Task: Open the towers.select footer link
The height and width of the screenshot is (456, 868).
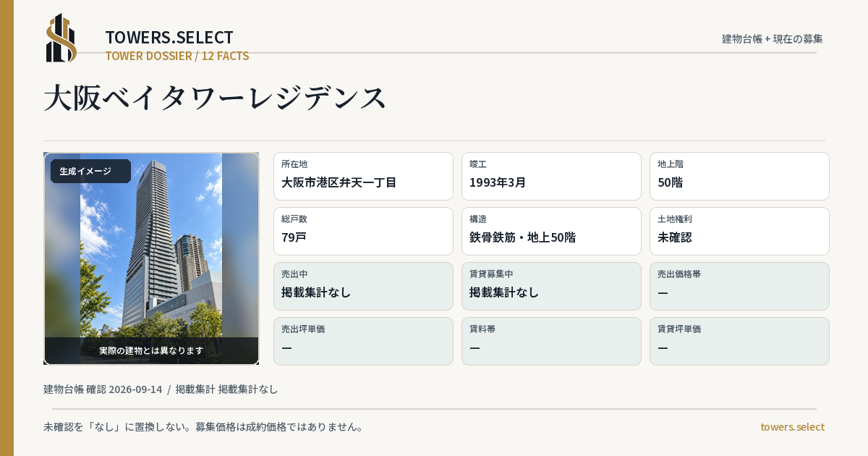Action: click(792, 427)
